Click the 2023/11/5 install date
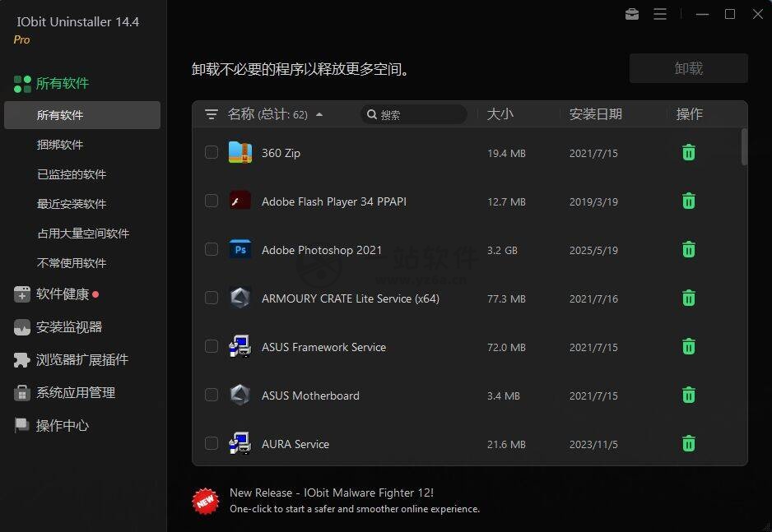 pyautogui.click(x=593, y=445)
